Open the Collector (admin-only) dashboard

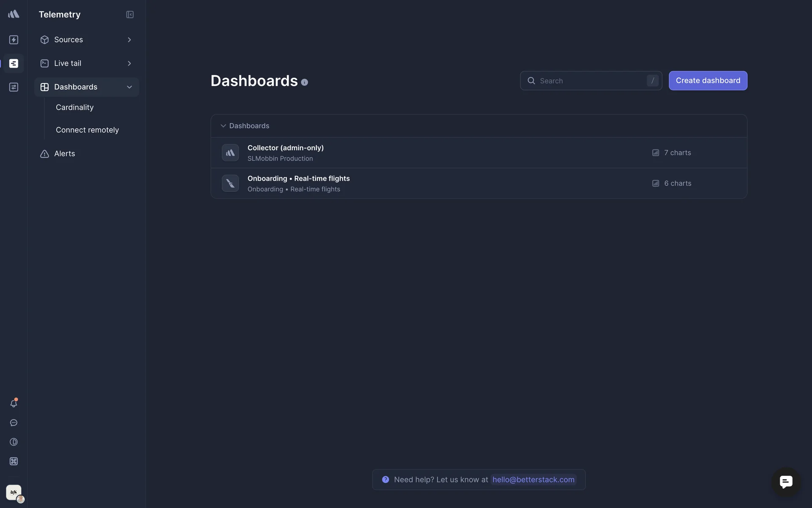click(x=285, y=148)
